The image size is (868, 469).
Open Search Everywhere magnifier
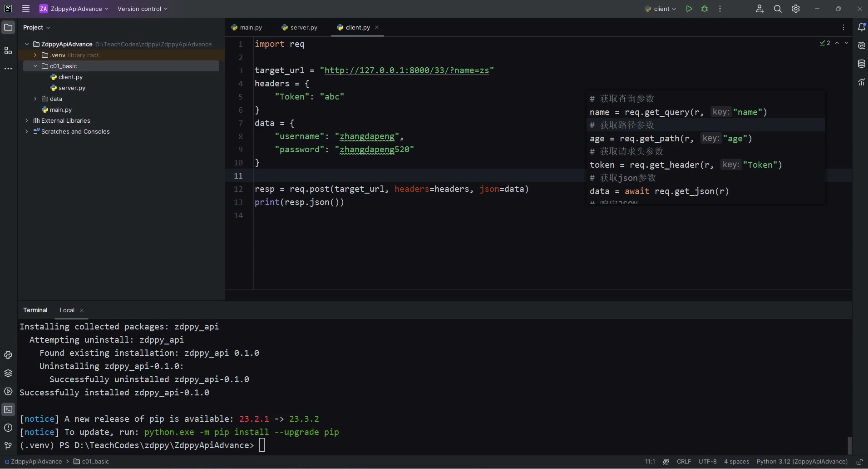[x=777, y=9]
